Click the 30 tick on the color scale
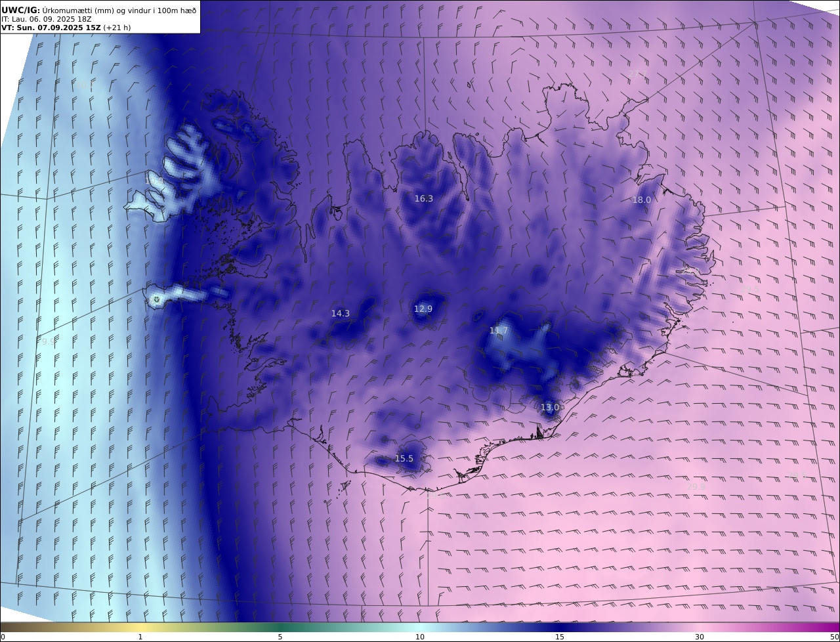The width and height of the screenshot is (840, 642). [700, 637]
